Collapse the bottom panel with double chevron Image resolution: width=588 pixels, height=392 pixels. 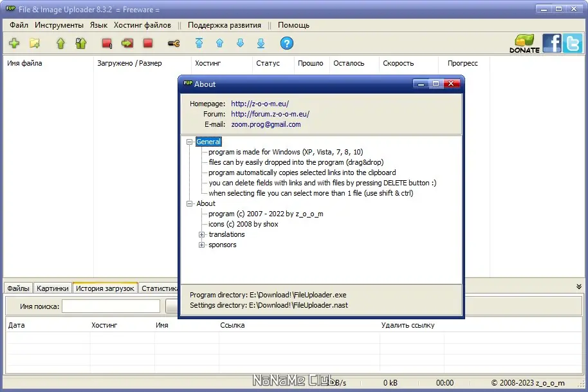579,286
